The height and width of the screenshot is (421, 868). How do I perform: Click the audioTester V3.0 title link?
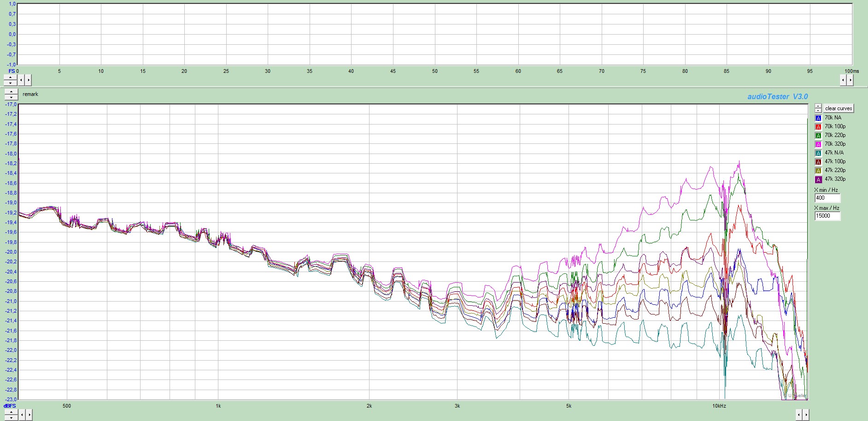click(x=777, y=96)
